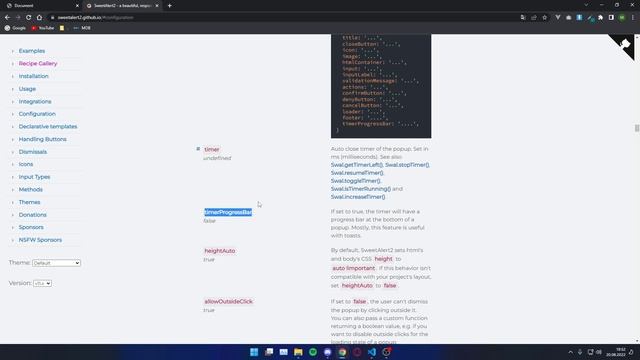This screenshot has height=360, width=640.
Task: Open Declarative templates sidebar link
Action: pyautogui.click(x=48, y=127)
